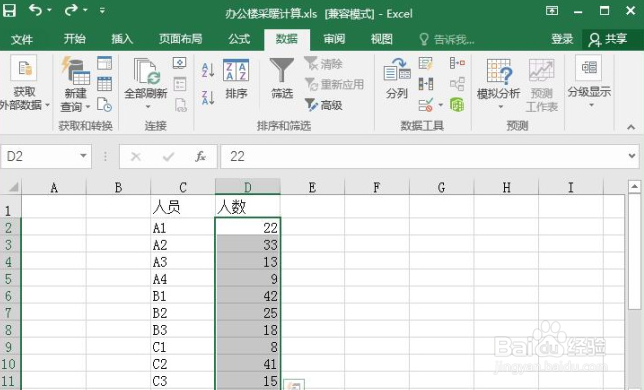Open the Data Validation dropdown arrow
Viewport: 644px width, 390px height.
click(x=440, y=105)
